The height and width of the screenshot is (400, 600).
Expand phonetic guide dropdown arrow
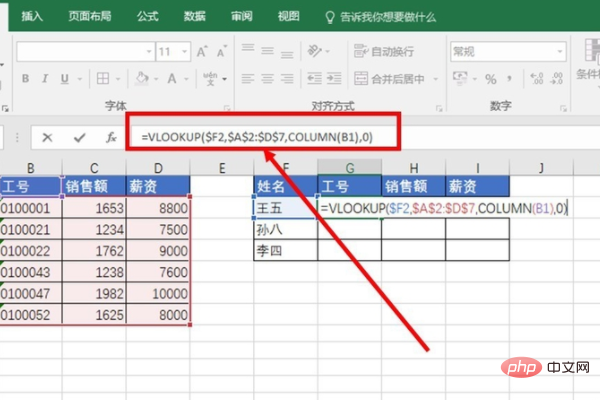[x=225, y=79]
